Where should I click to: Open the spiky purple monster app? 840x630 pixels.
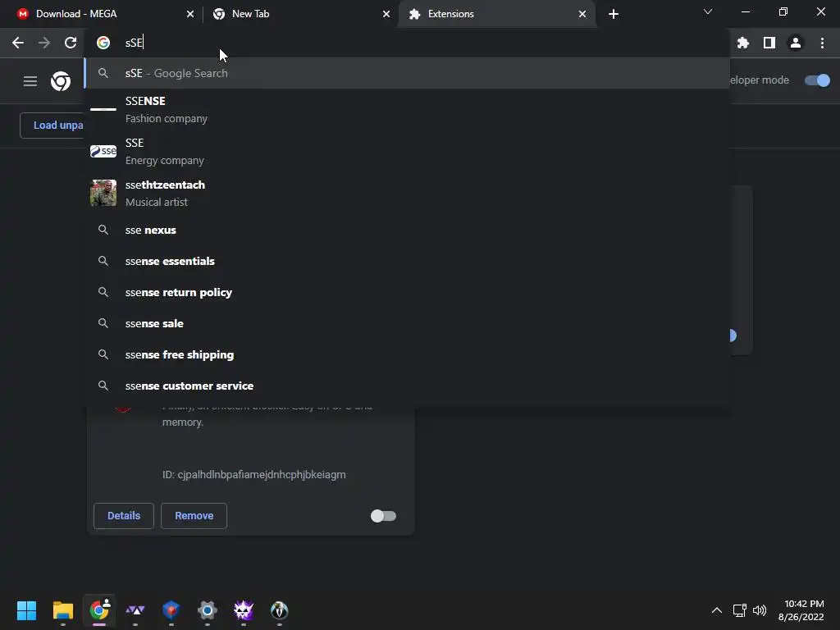pos(243,610)
